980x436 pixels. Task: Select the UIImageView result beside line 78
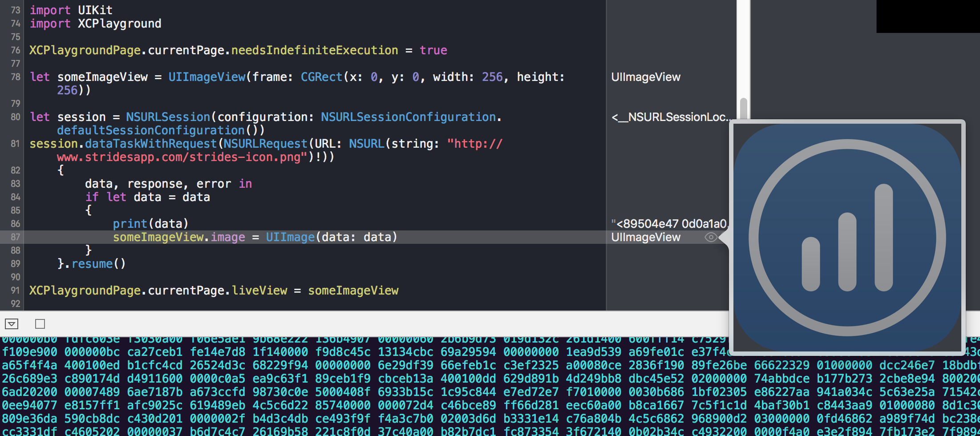pos(646,77)
